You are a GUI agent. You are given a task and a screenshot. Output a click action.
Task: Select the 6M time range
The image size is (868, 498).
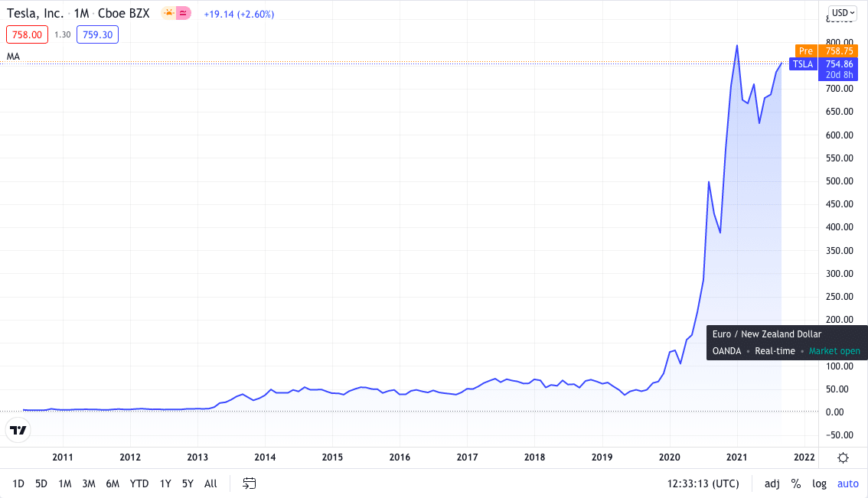pyautogui.click(x=113, y=483)
